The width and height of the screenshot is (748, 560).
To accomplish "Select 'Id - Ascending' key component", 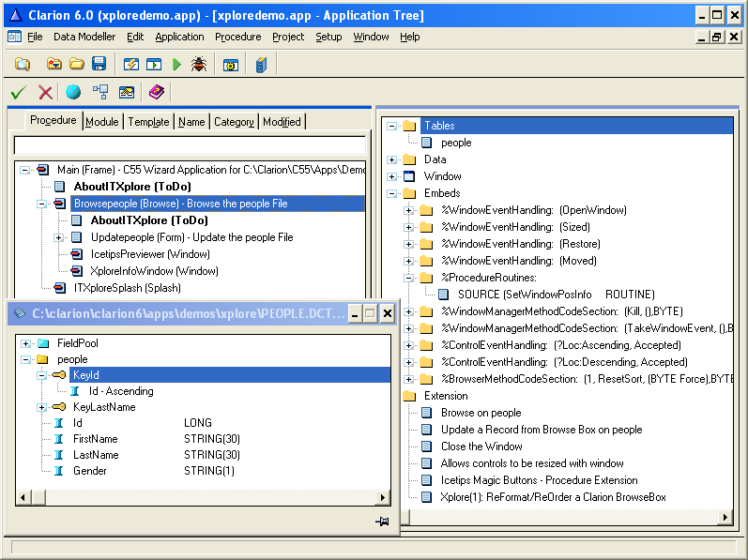I will point(121,391).
